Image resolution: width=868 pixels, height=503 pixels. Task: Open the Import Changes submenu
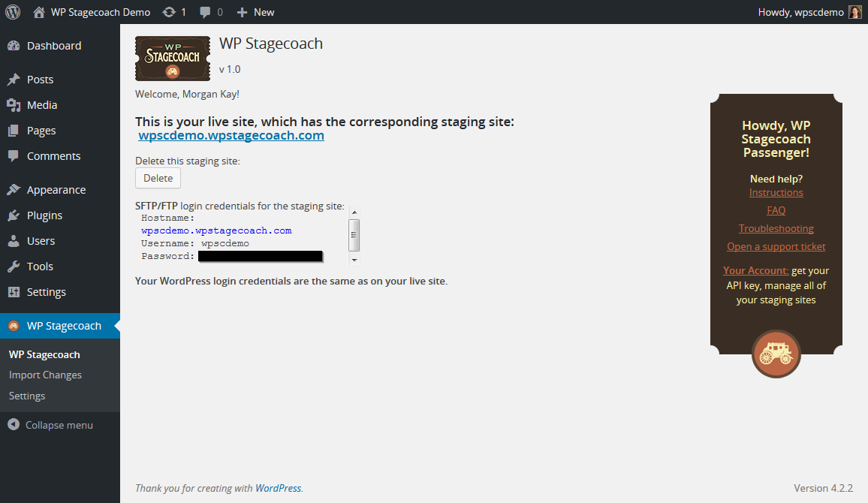45,375
